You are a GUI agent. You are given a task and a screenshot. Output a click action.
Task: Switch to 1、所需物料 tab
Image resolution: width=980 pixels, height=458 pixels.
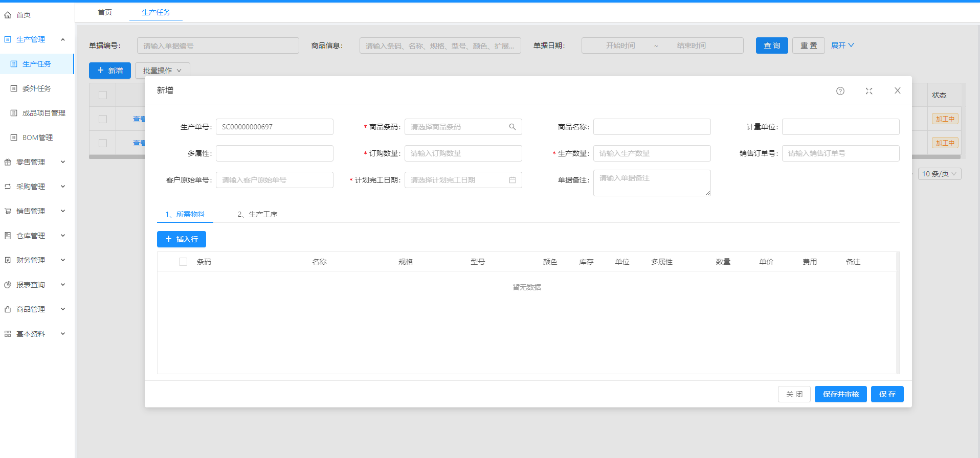pos(185,214)
